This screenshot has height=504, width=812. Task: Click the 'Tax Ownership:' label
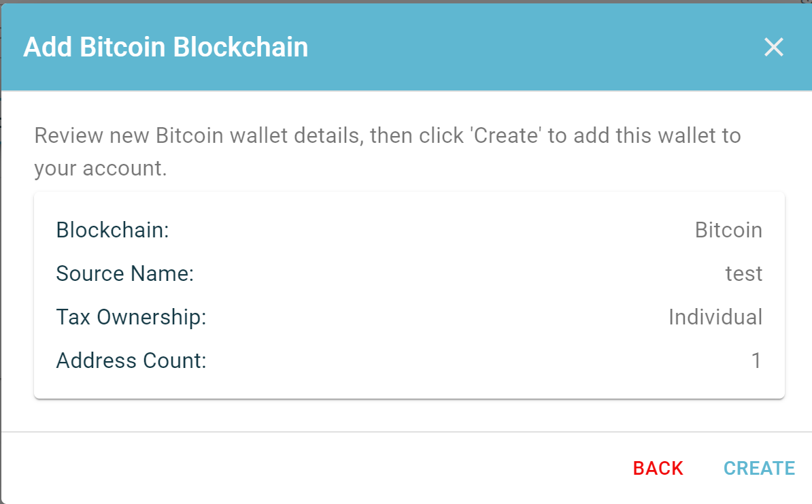coord(131,317)
